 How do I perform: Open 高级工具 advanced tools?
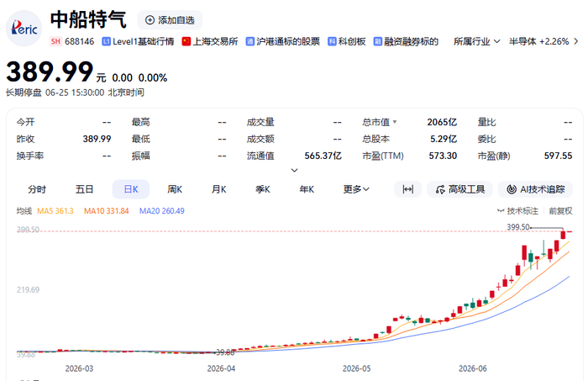[459, 189]
